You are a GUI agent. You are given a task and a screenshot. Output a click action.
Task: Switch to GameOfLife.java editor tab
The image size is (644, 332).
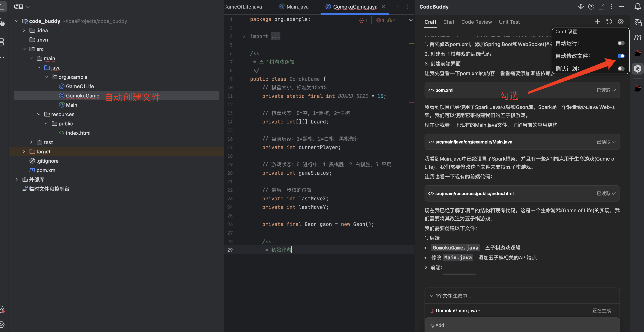pyautogui.click(x=243, y=7)
